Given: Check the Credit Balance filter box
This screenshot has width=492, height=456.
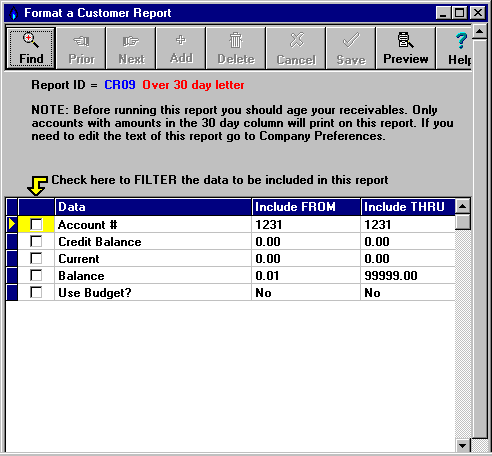Looking at the screenshot, I should [x=36, y=241].
